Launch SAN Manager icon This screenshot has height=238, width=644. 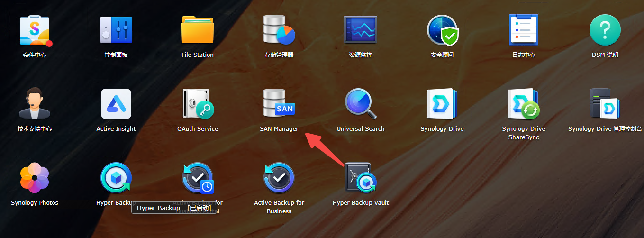279,104
